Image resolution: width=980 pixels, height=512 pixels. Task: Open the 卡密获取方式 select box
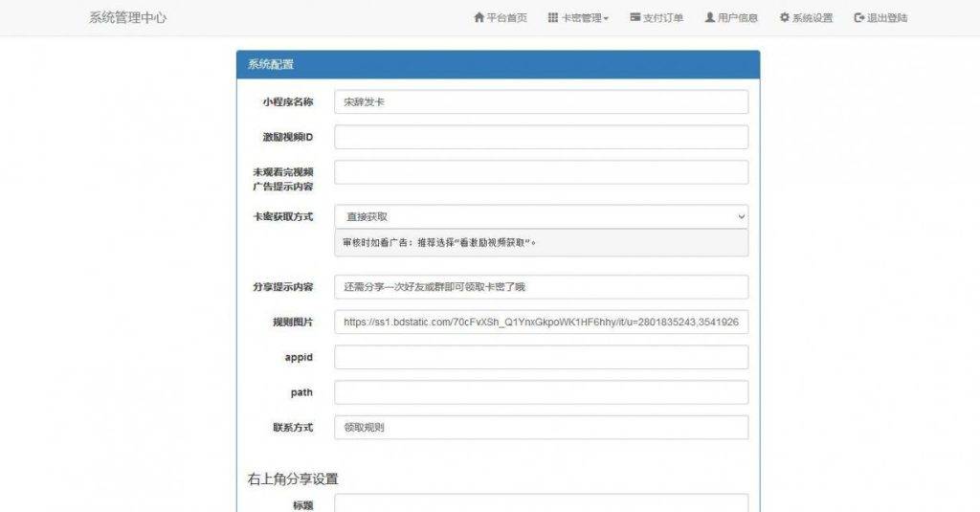(x=542, y=216)
